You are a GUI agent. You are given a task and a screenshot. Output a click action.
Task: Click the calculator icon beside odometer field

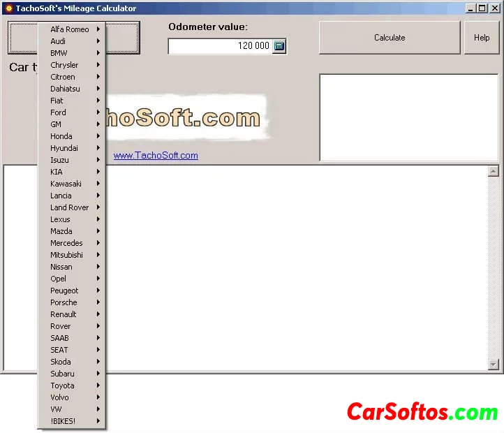pos(279,46)
